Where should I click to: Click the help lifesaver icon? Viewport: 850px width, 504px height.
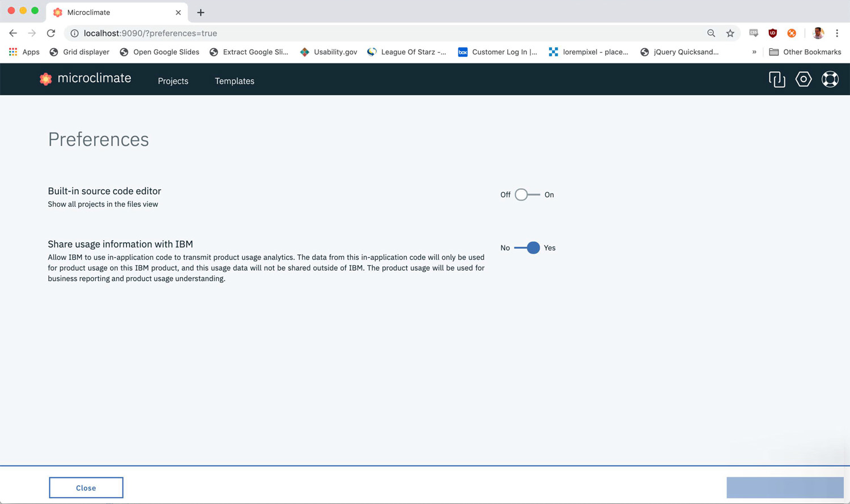(830, 79)
